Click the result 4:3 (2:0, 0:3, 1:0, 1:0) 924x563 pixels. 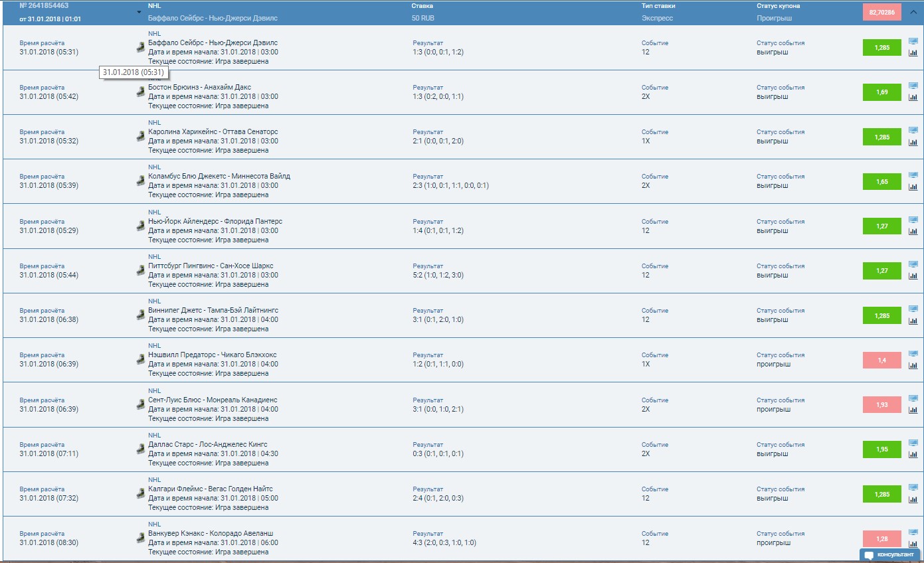tap(444, 542)
